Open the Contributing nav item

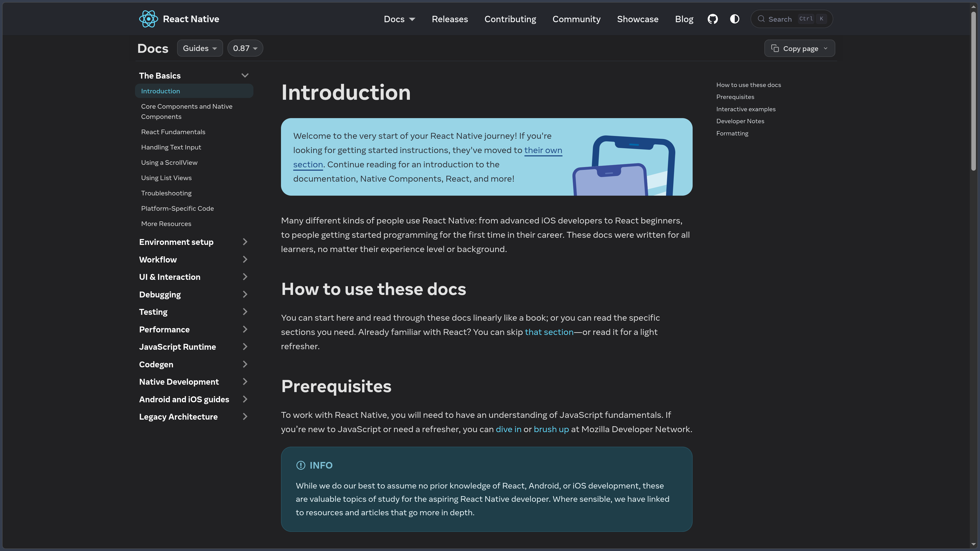pos(510,19)
